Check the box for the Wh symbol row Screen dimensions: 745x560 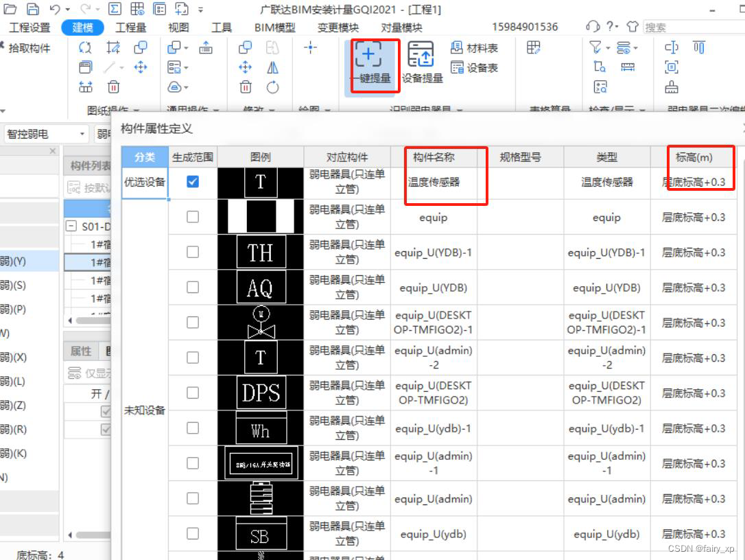[193, 428]
